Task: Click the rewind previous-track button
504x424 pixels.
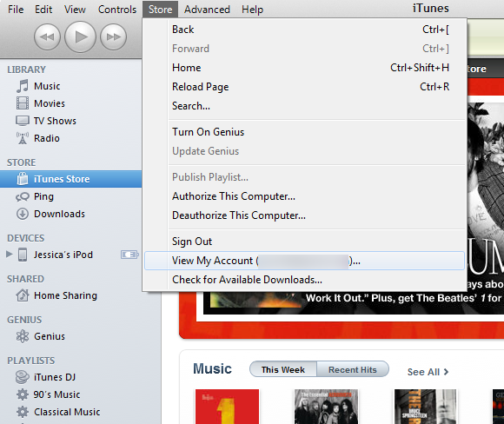Action: (x=47, y=37)
